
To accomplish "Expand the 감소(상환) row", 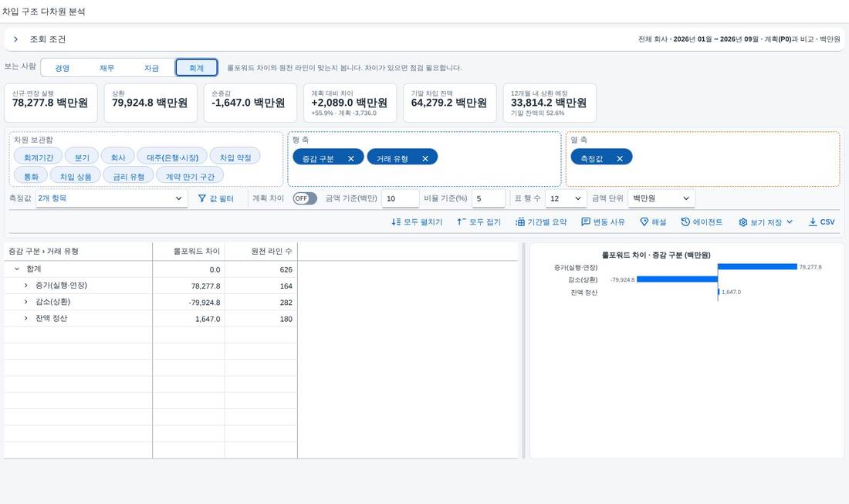I will click(x=25, y=302).
